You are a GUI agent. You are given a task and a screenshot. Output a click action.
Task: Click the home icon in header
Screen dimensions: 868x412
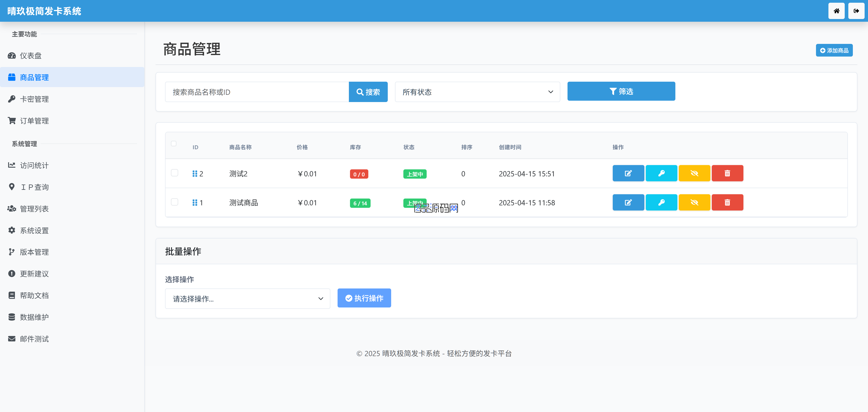[x=836, y=11]
